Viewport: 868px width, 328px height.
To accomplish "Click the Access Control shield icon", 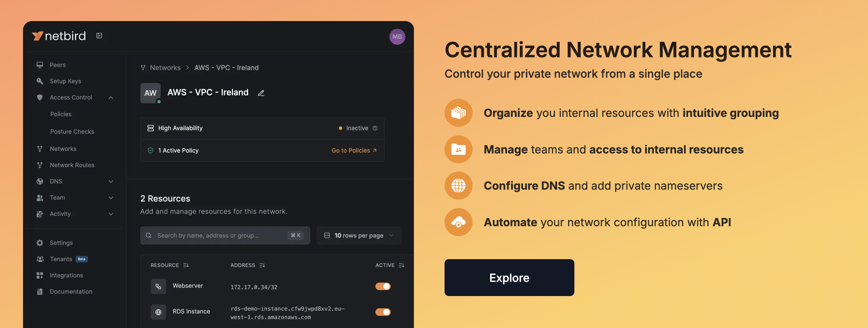I will pyautogui.click(x=40, y=97).
